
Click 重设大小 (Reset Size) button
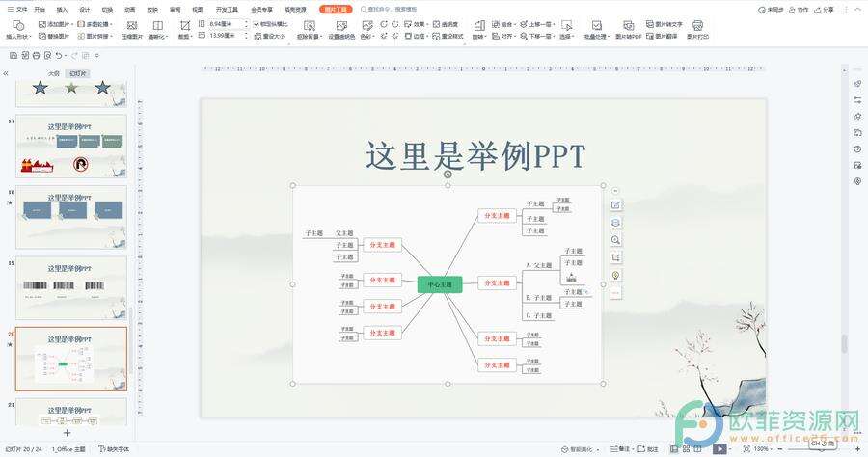pos(270,37)
